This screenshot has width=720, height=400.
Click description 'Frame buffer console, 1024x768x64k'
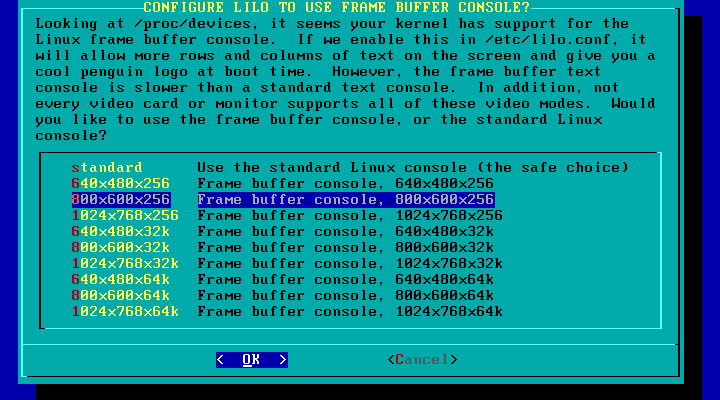[x=350, y=312]
